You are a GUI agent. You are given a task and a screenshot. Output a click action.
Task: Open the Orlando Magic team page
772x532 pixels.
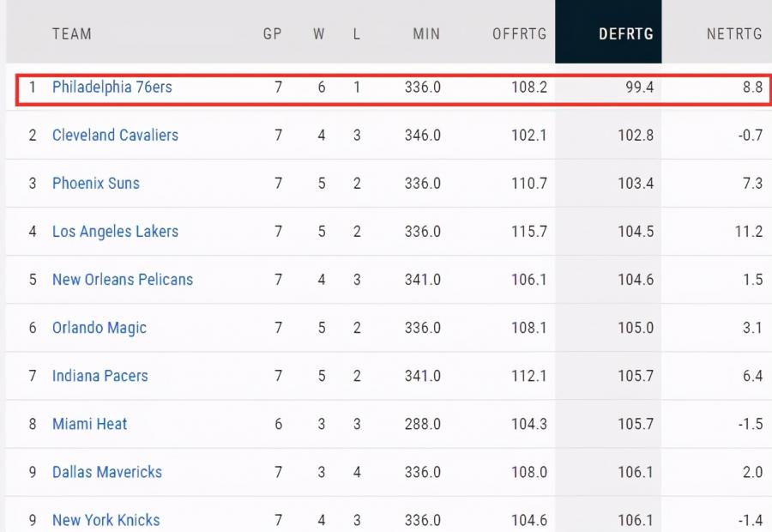tap(99, 327)
